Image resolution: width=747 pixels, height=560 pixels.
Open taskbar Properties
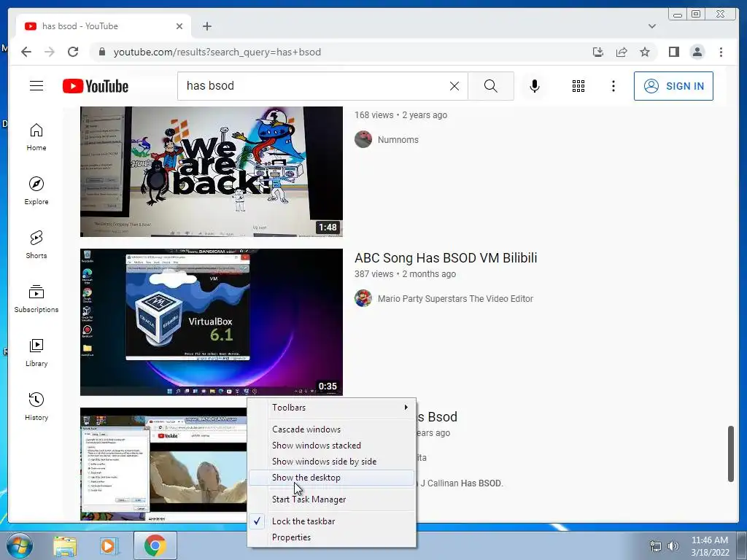click(x=332, y=537)
